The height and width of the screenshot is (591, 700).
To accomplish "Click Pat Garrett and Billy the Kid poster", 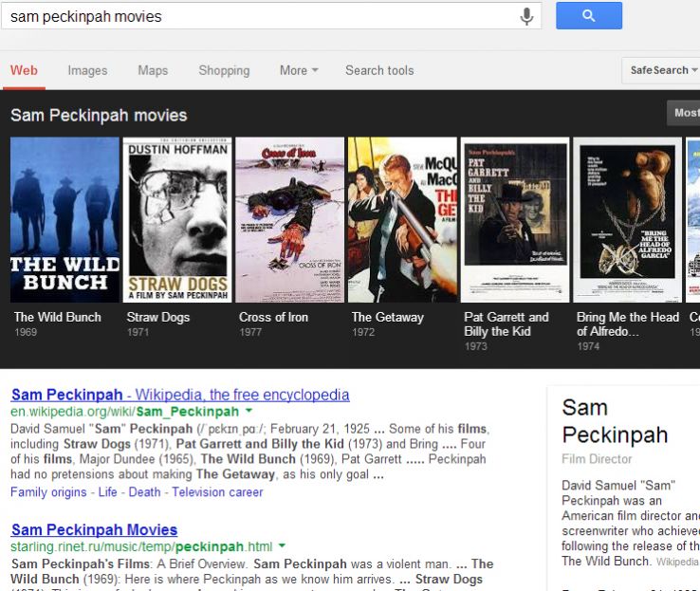I will pyautogui.click(x=514, y=219).
